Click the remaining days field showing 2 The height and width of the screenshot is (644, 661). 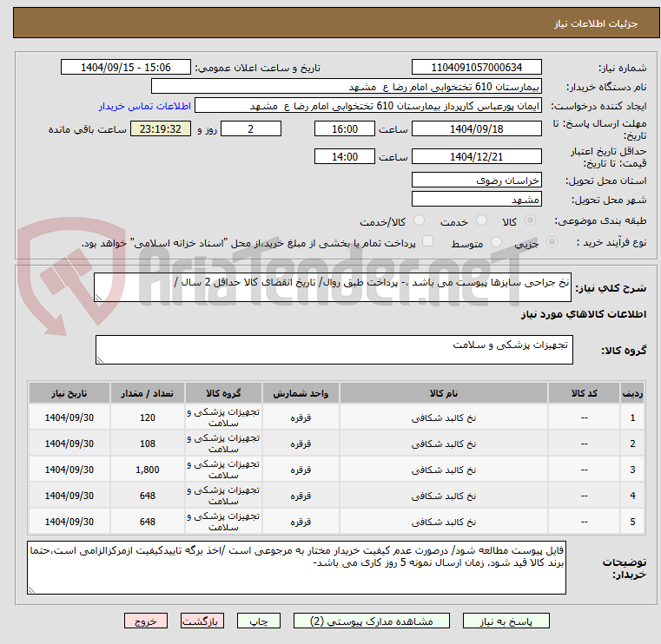(x=251, y=128)
